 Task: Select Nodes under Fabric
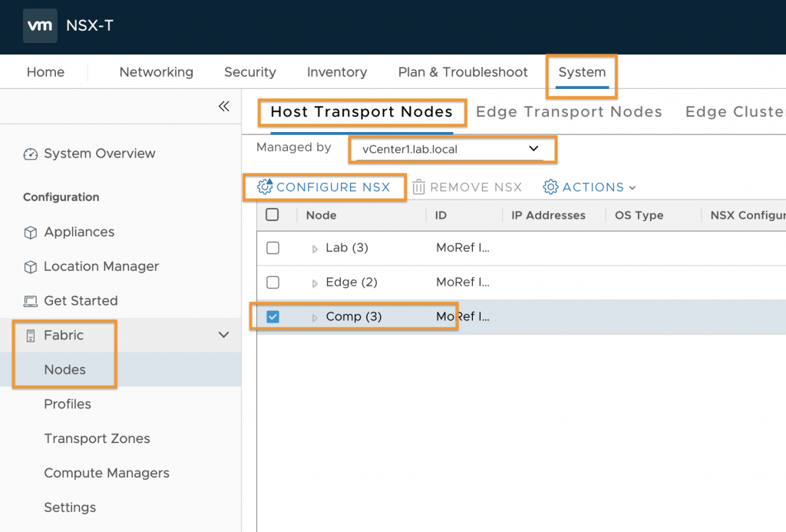coord(64,369)
